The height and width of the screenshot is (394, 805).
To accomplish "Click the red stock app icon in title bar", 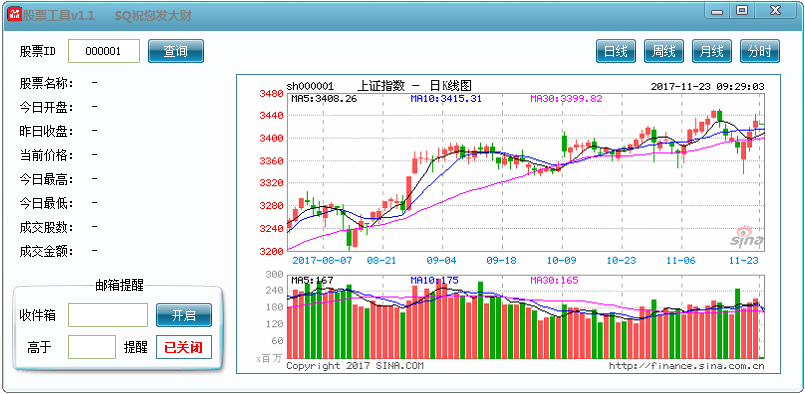I will tap(14, 15).
